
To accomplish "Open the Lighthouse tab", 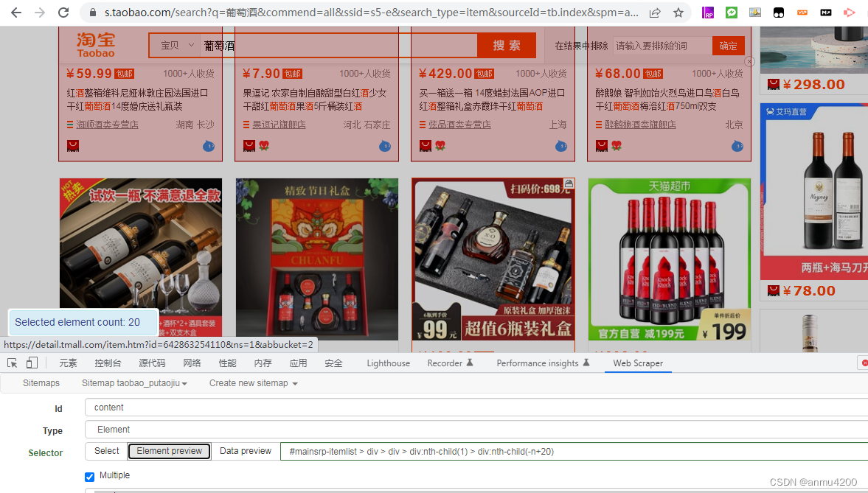I will (x=388, y=363).
